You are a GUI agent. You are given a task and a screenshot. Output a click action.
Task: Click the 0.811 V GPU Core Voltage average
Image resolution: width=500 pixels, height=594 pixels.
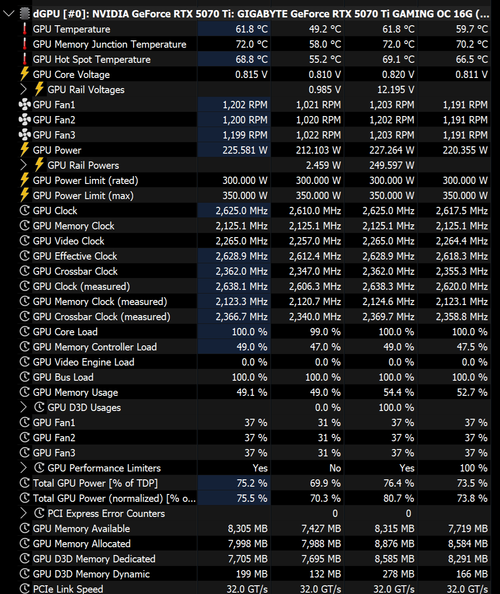[471, 75]
